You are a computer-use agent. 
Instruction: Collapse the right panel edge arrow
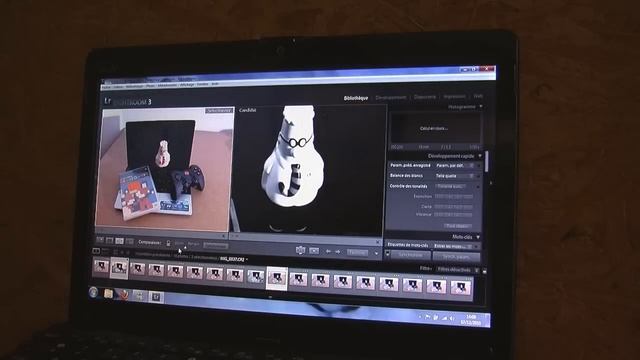491,183
